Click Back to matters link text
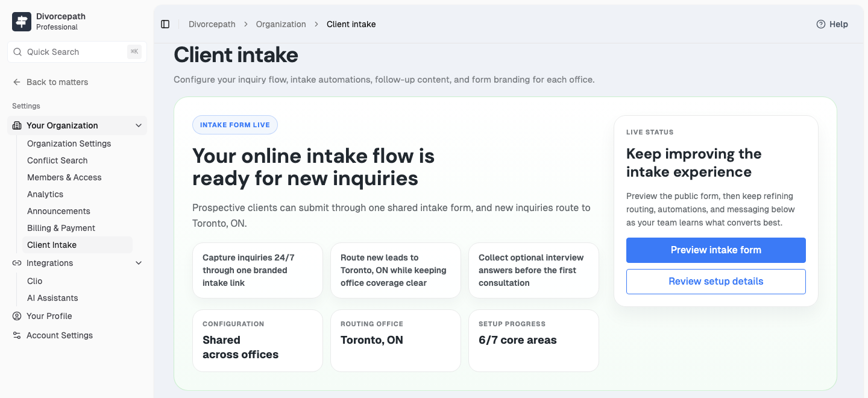The height and width of the screenshot is (398, 868). pos(57,82)
